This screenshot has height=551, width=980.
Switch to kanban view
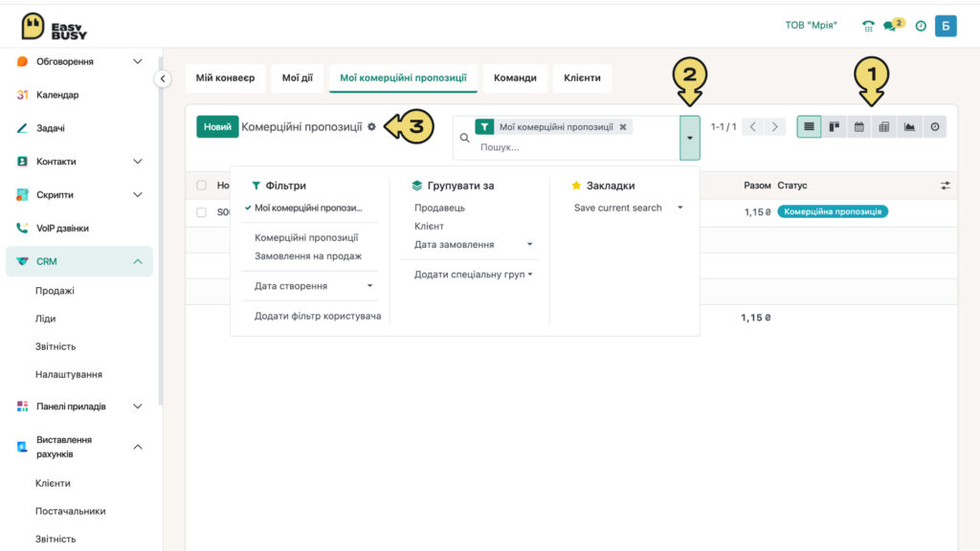click(834, 127)
